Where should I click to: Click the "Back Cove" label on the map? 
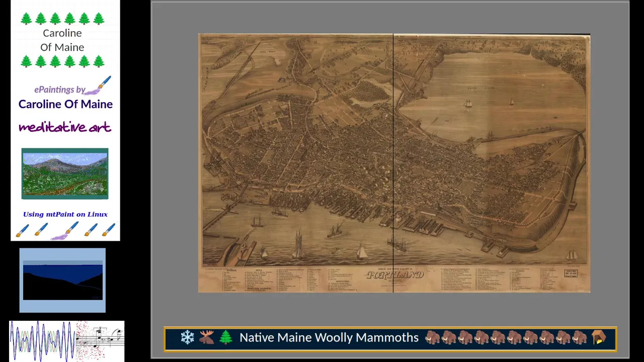pos(480,88)
